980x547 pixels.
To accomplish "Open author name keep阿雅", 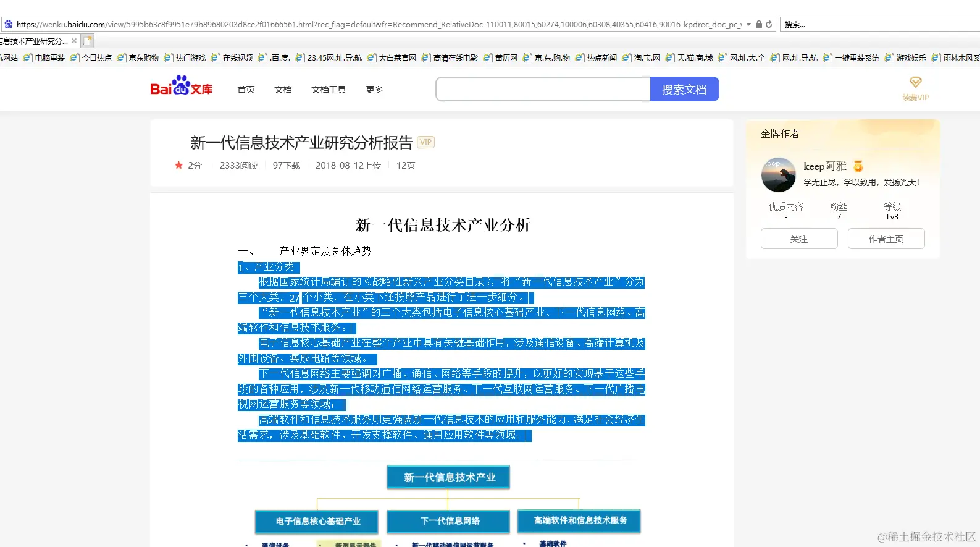I will pos(825,166).
